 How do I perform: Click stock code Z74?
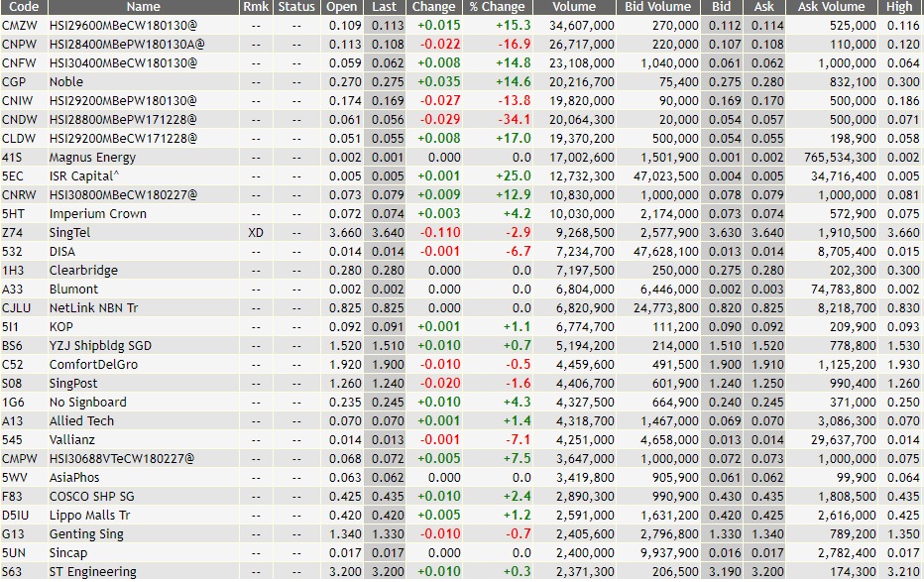(12, 233)
